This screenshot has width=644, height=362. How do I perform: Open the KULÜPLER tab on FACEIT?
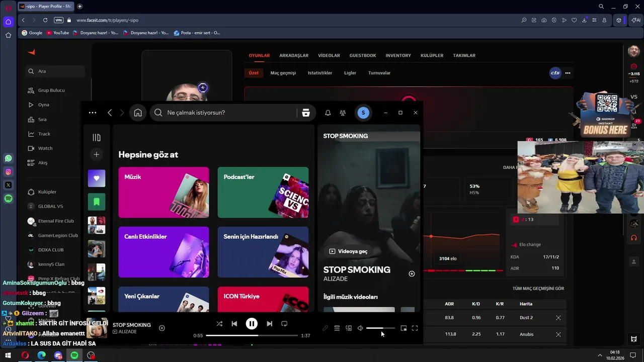(x=432, y=55)
